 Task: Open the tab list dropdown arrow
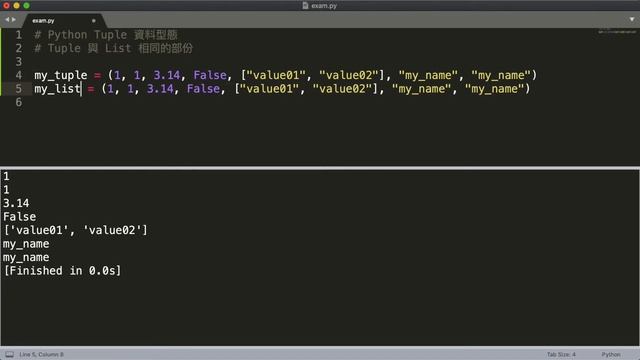[x=632, y=19]
